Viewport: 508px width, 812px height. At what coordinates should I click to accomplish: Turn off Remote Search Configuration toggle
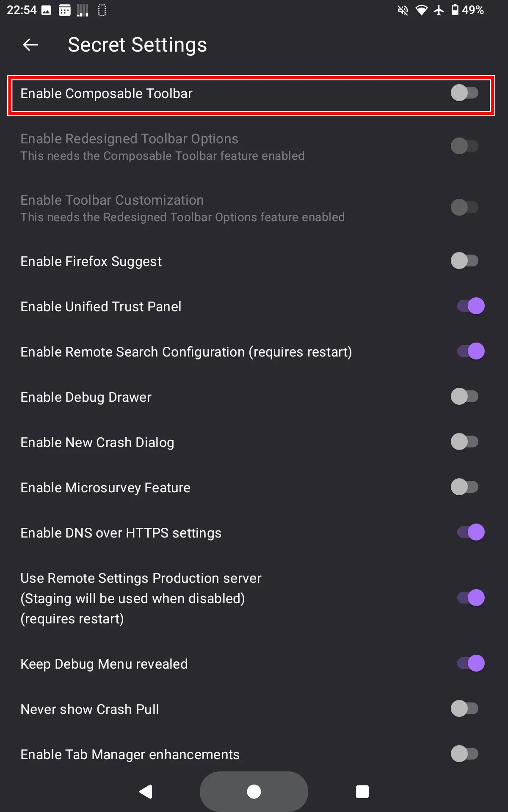click(x=470, y=351)
